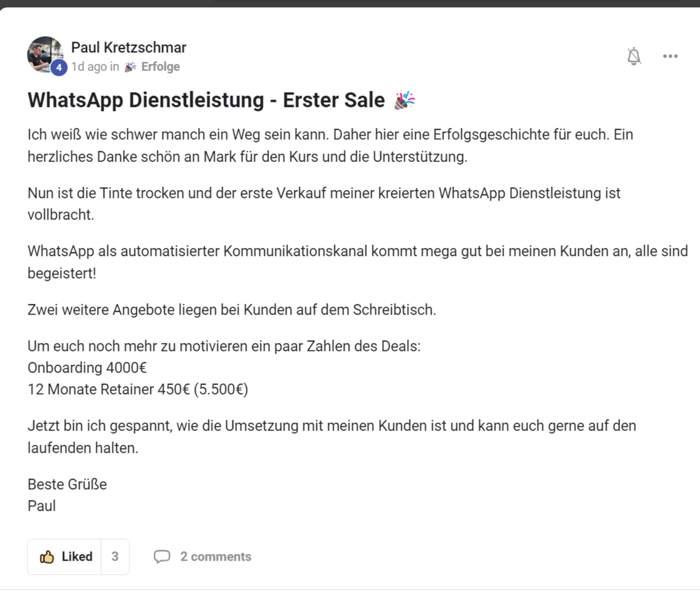This screenshot has width=700, height=599.
Task: Go to the Erfolge category
Action: click(x=160, y=67)
